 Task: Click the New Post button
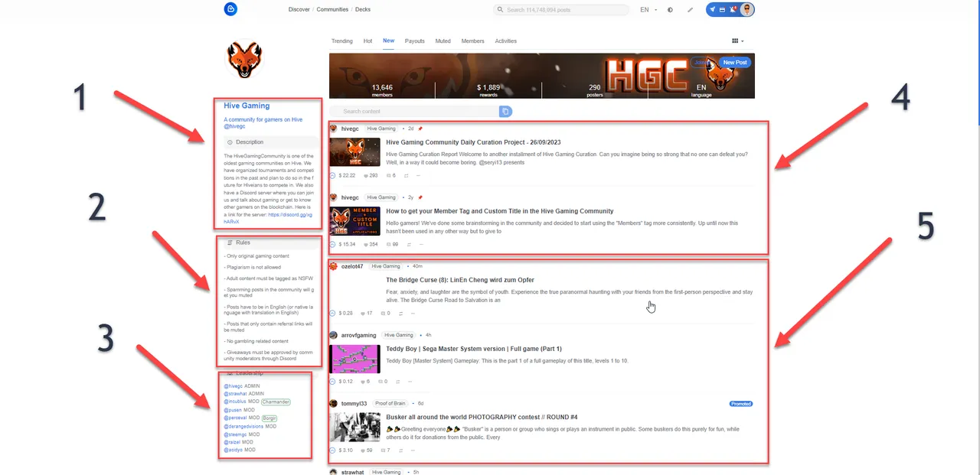pos(734,63)
